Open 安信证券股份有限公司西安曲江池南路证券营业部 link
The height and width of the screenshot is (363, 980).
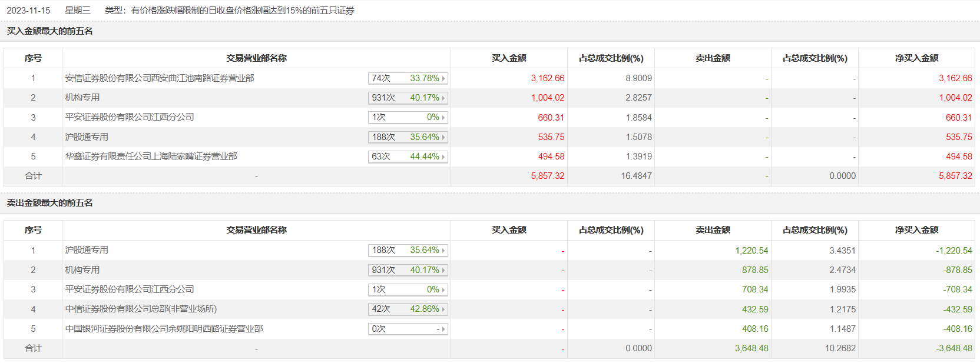click(160, 78)
